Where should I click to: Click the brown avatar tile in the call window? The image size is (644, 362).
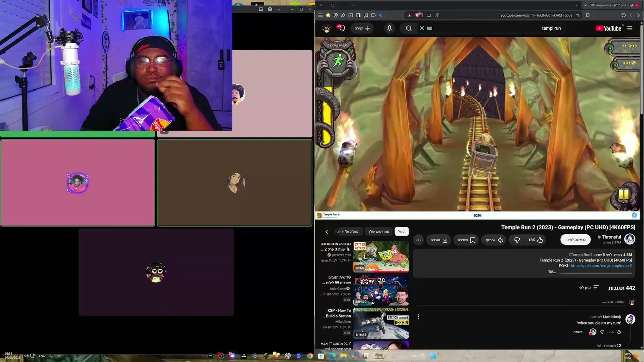pos(234,183)
